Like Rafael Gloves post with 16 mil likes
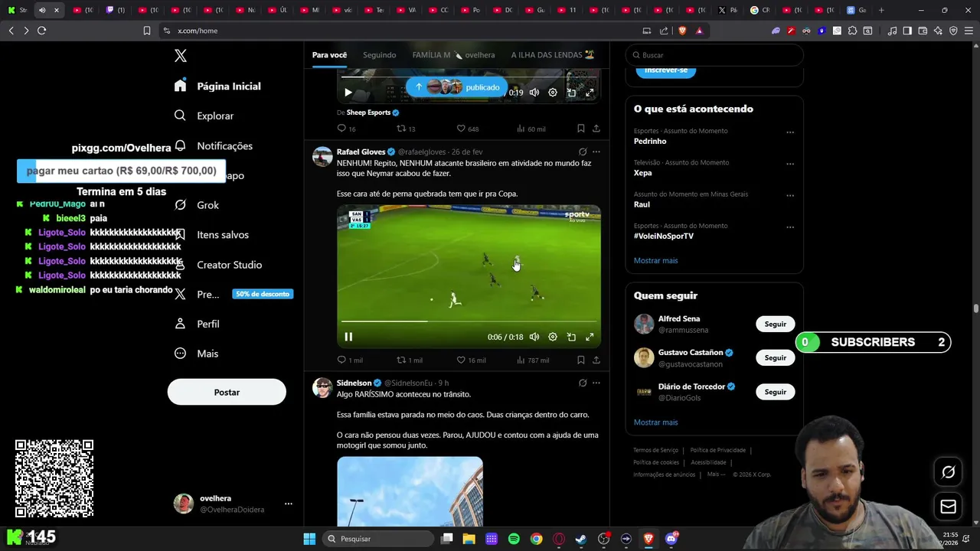The height and width of the screenshot is (551, 980). (x=471, y=360)
